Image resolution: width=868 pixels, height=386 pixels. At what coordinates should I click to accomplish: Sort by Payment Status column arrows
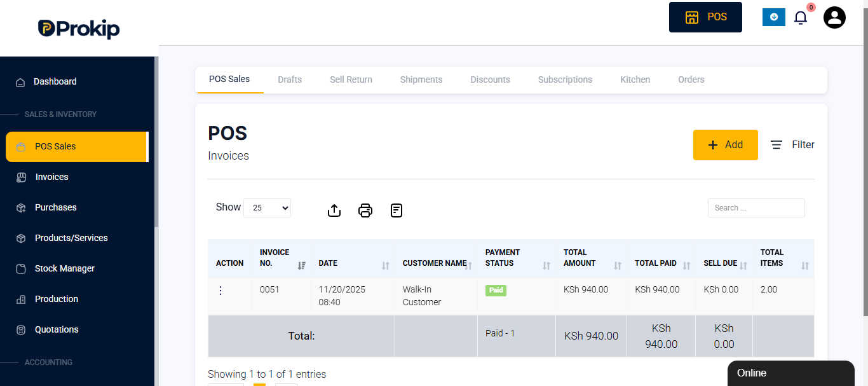[x=546, y=266]
